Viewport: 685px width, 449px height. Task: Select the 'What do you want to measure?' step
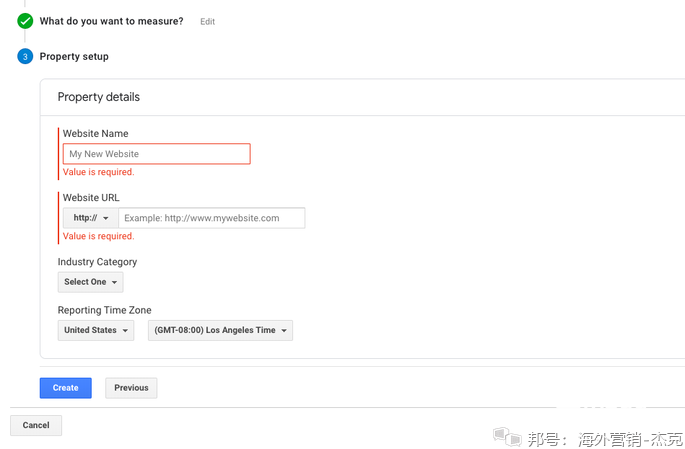click(111, 21)
